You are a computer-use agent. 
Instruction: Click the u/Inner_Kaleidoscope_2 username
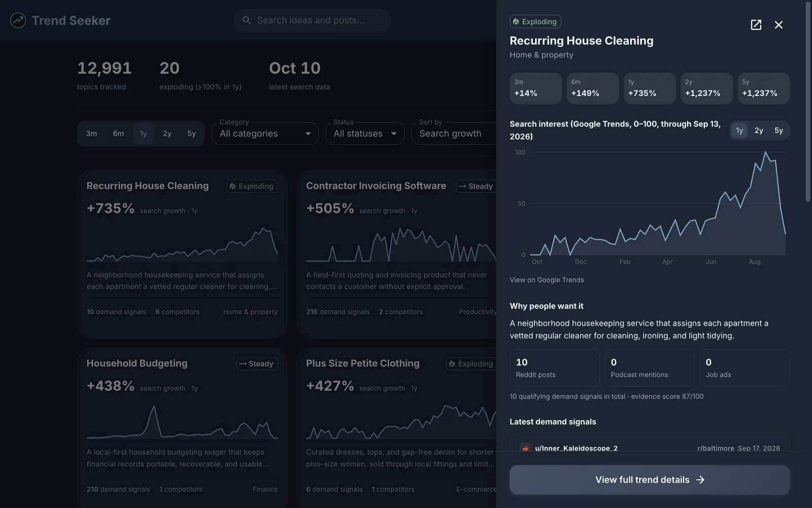coord(576,448)
